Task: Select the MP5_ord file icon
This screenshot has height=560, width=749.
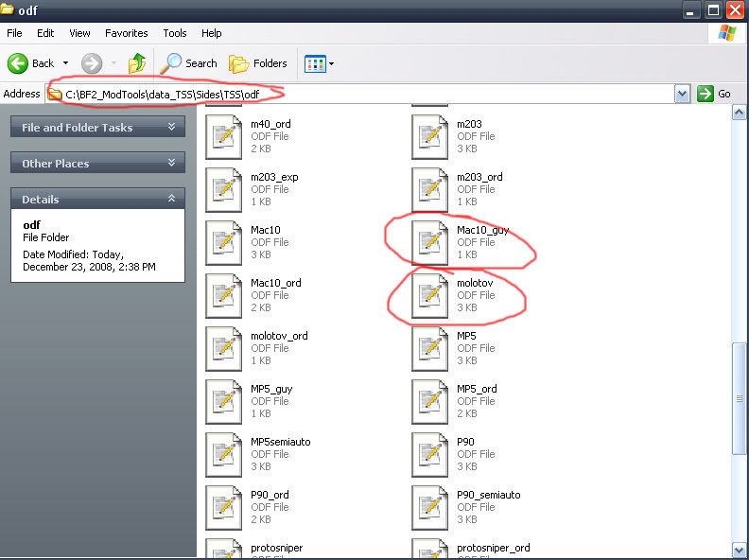Action: [x=430, y=402]
